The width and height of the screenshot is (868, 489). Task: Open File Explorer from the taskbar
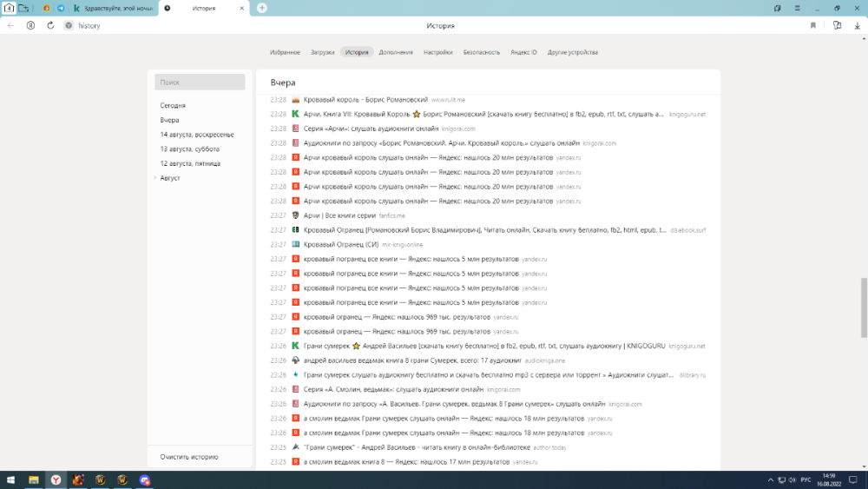pyautogui.click(x=33, y=479)
